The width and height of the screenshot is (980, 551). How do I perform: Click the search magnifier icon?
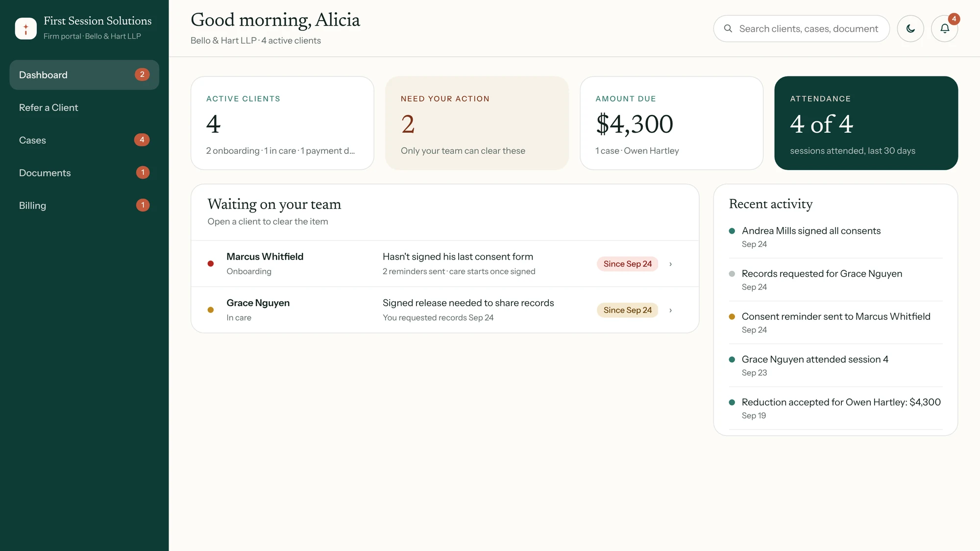(728, 28)
